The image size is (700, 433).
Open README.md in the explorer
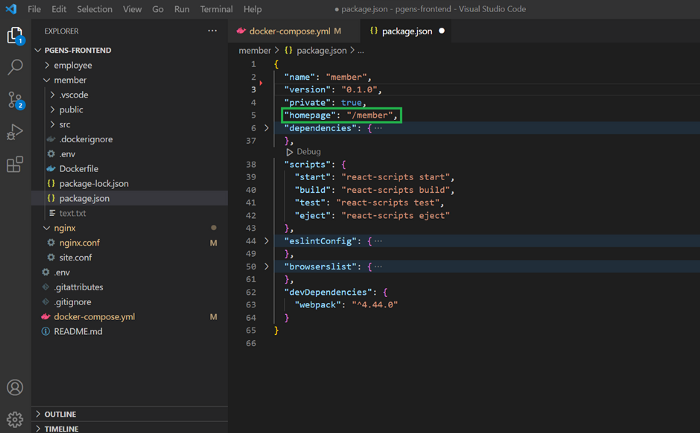(78, 331)
